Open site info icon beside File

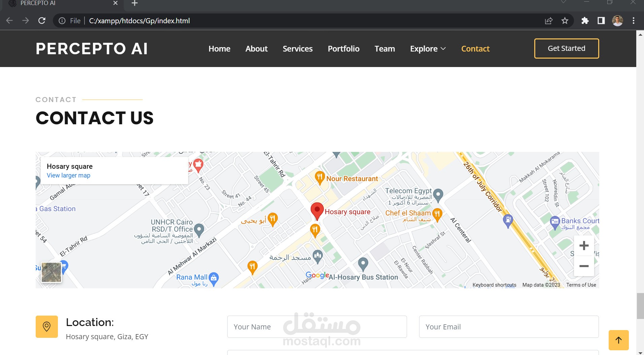pos(62,21)
